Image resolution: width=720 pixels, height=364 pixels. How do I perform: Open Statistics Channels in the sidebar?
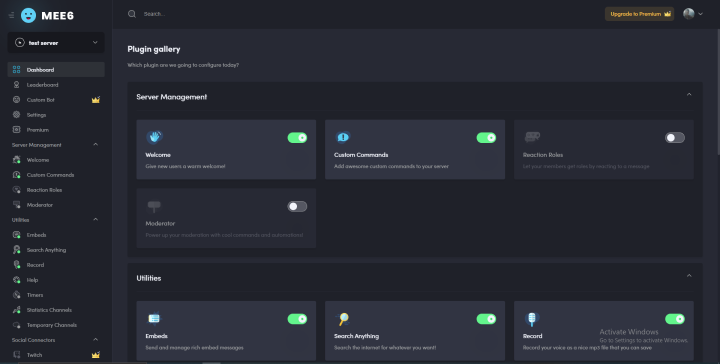pos(56,310)
